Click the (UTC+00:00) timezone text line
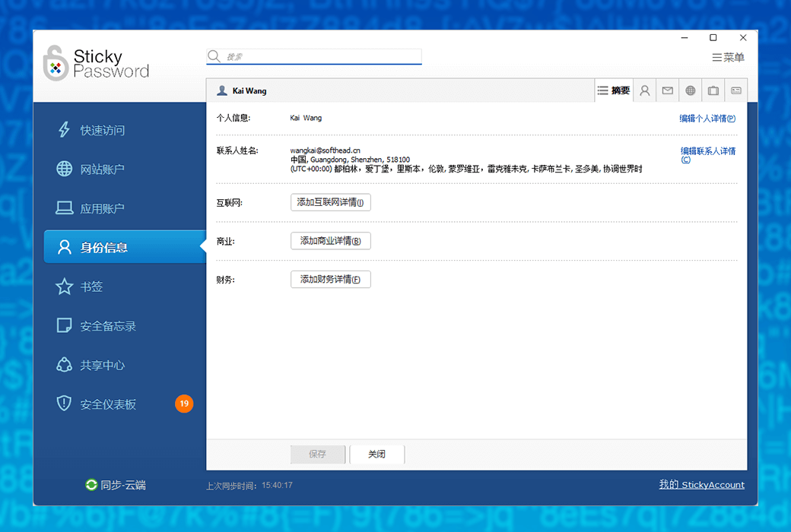This screenshot has width=791, height=532. pyautogui.click(x=466, y=169)
